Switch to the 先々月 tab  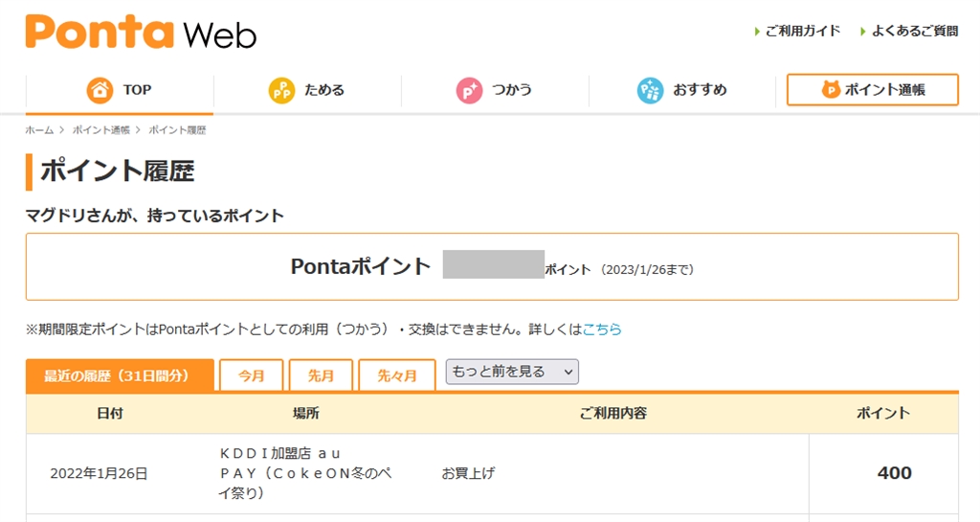pos(397,375)
